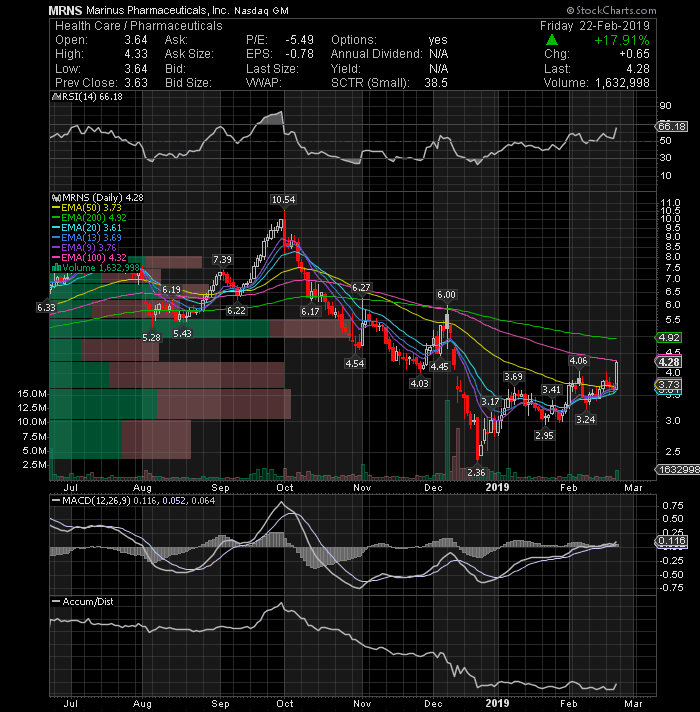Click the EMA(13) 3.69 legend entry
Screen dimensions: 700x712
pos(91,237)
